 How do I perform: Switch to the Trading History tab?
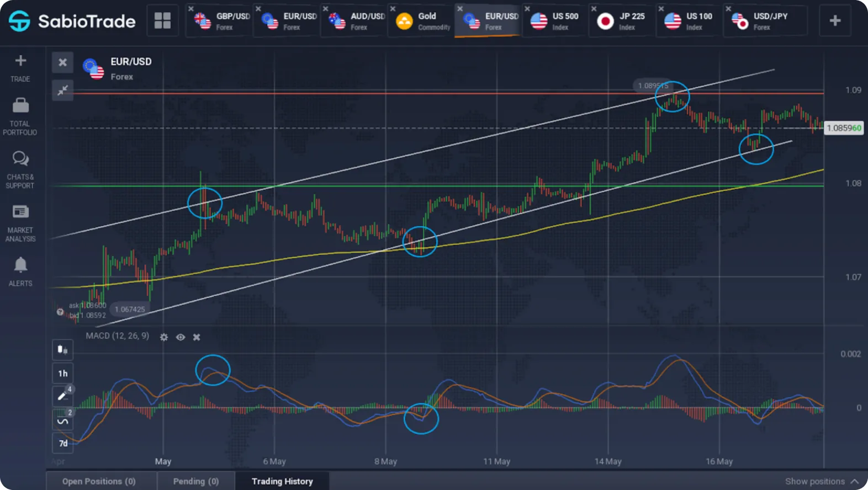click(x=282, y=481)
